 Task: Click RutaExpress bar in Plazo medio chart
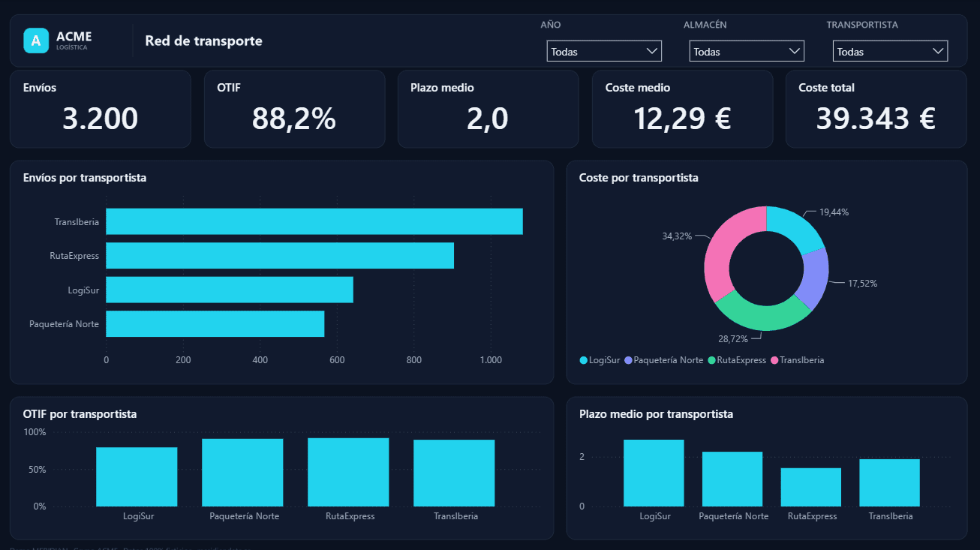coord(811,487)
